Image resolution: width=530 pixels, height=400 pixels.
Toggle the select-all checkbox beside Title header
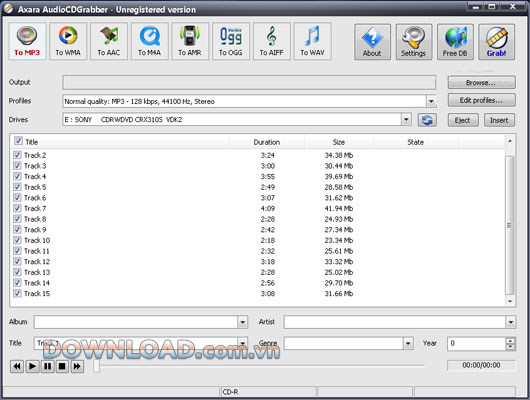[18, 141]
